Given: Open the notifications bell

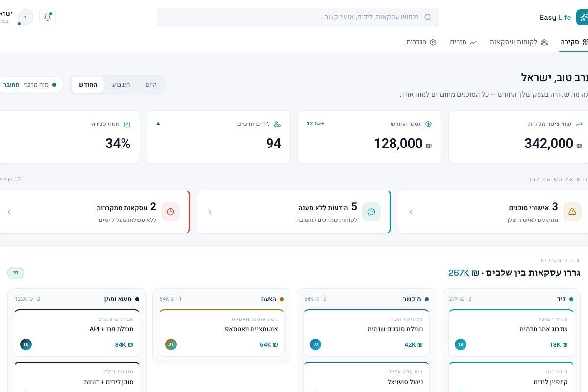Looking at the screenshot, I should click(48, 17).
